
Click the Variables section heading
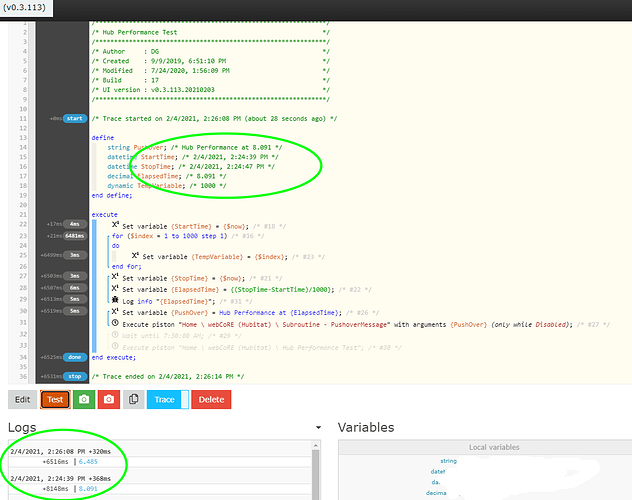coord(366,427)
